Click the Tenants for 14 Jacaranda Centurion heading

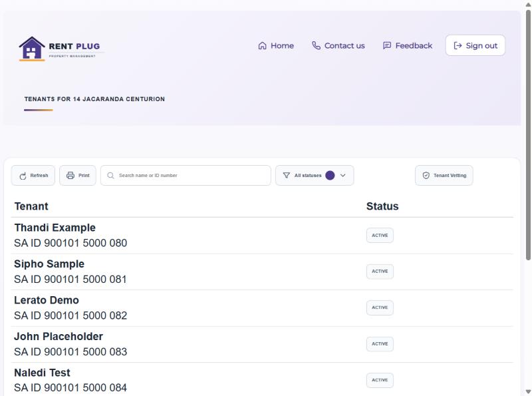click(x=94, y=99)
